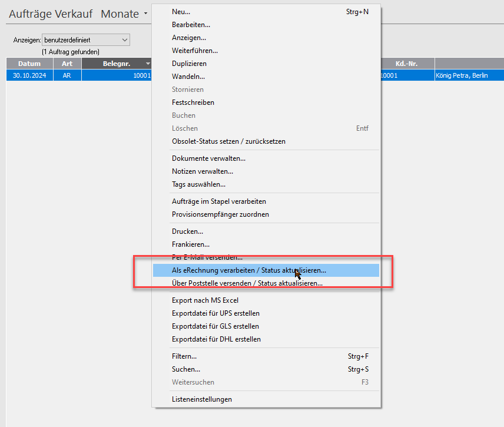
Task: Select Aufträge im Stapel verarbeiten
Action: [x=266, y=201]
